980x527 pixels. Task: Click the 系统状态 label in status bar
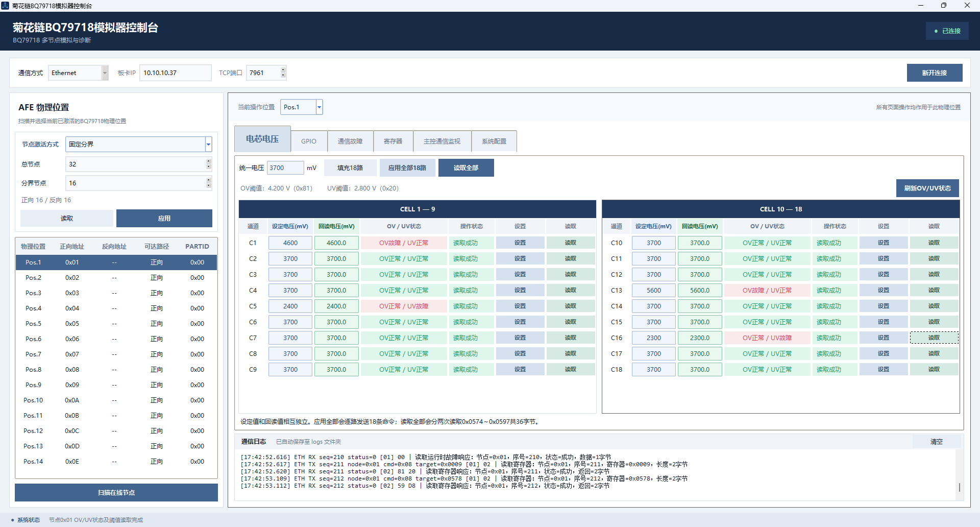[29, 520]
